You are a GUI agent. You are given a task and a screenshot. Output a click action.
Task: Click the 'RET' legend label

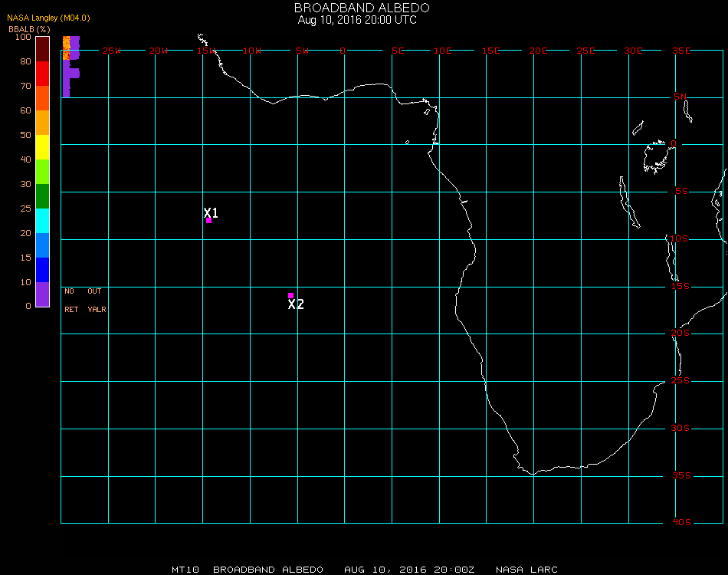(x=71, y=309)
